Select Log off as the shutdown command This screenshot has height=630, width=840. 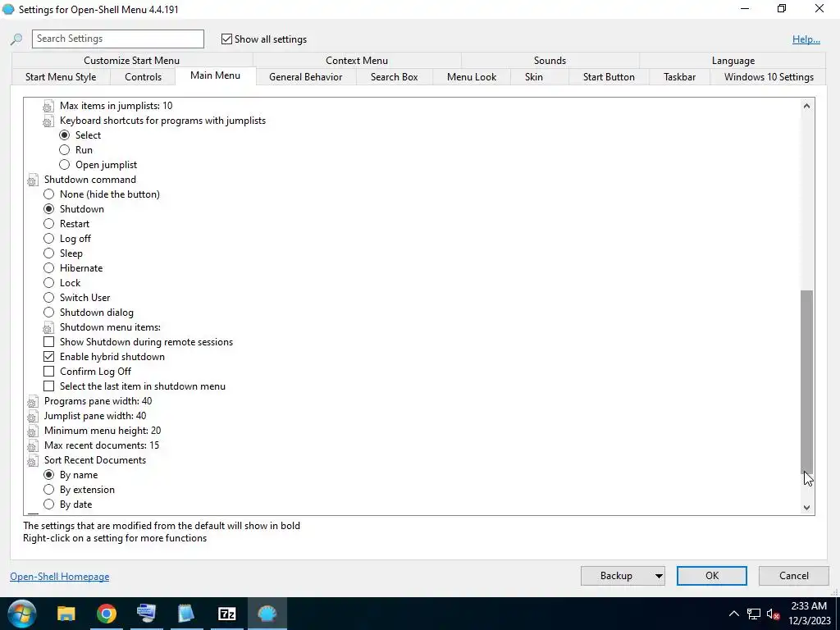point(48,239)
